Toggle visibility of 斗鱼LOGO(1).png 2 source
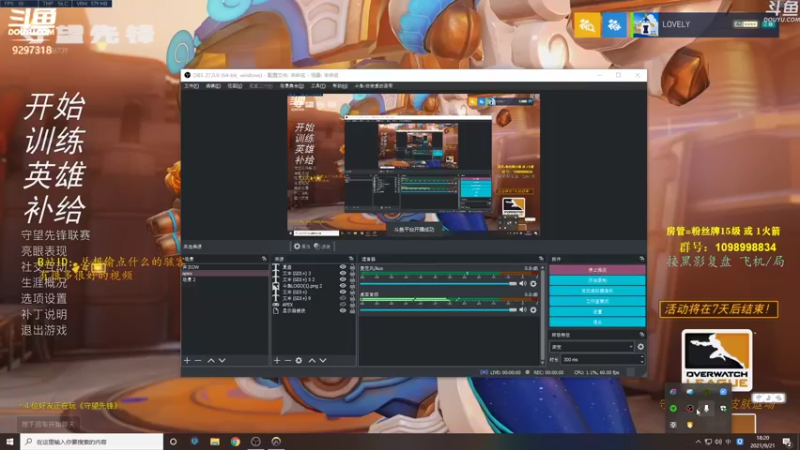The width and height of the screenshot is (800, 450). coord(343,286)
